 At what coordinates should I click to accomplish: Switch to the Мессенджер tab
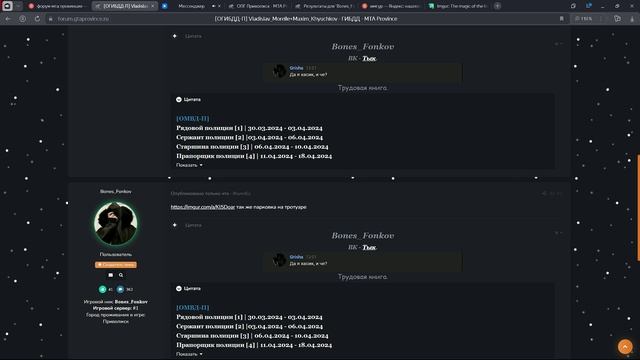pos(192,6)
